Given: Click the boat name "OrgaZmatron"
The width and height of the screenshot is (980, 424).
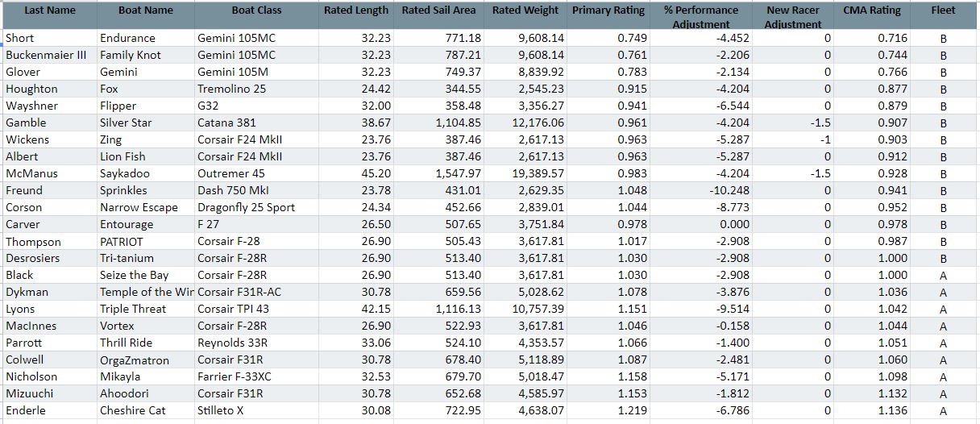Looking at the screenshot, I should 134,360.
